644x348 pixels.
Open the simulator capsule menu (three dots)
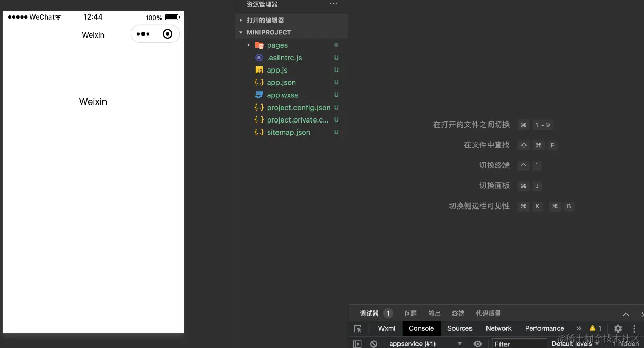coord(143,34)
